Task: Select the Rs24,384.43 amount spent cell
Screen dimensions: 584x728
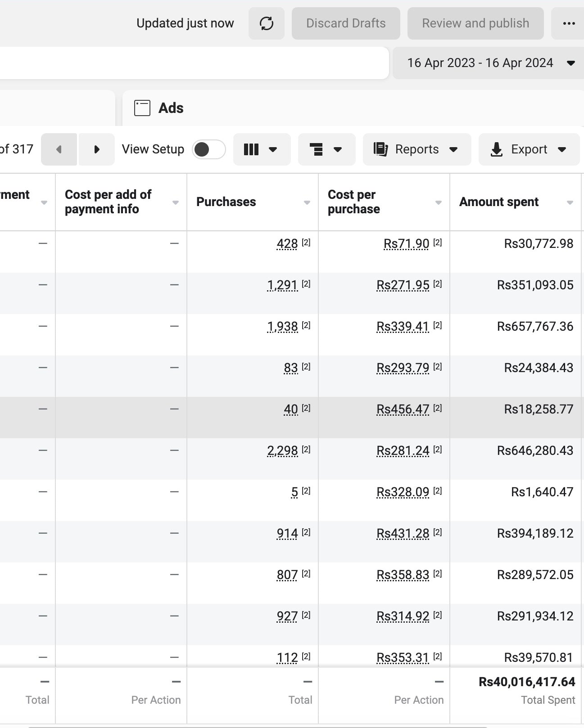Action: point(516,376)
